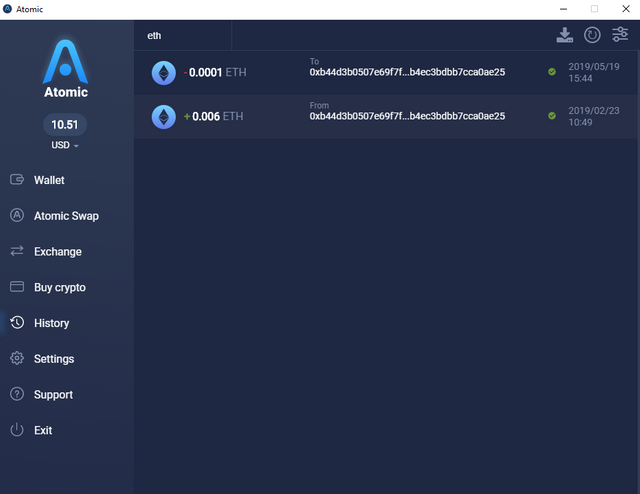Image resolution: width=640 pixels, height=494 pixels.
Task: Click the Settings gear icon
Action: tap(17, 358)
